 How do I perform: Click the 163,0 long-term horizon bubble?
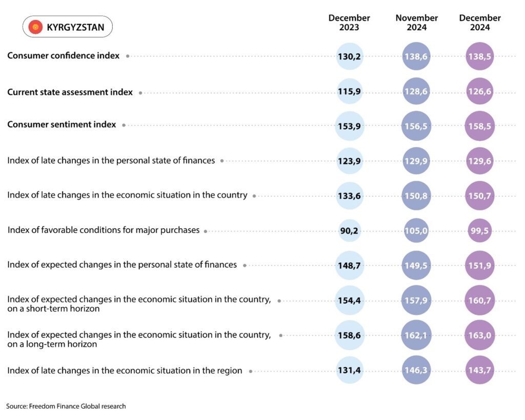tap(480, 335)
